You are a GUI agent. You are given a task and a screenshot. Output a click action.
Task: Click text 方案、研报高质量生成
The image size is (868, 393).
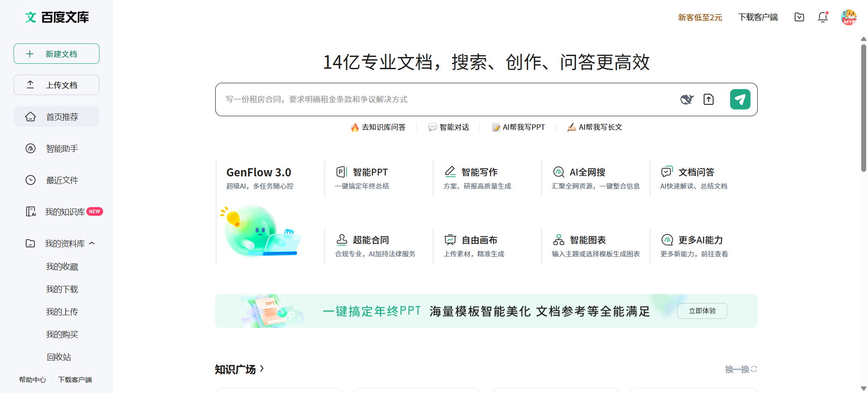(x=477, y=186)
